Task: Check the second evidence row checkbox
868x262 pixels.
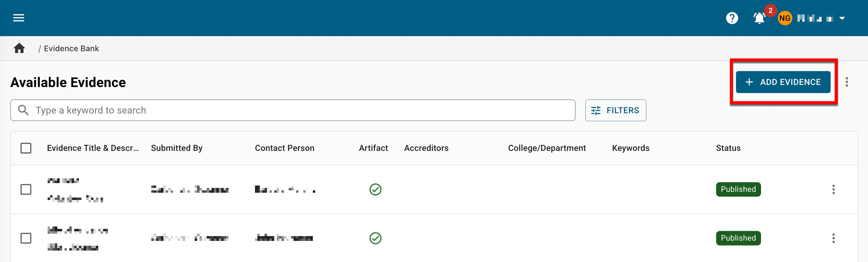Action: coord(26,238)
